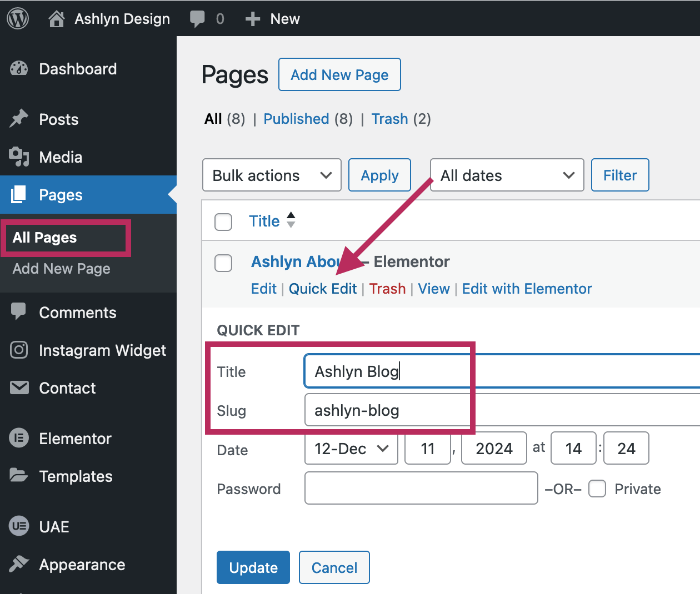Open Edit with Elementor link

pos(526,289)
